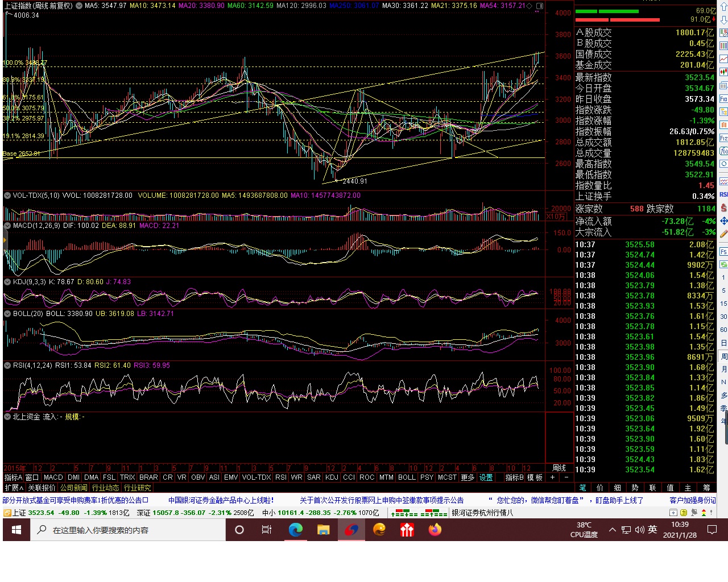
Task: Open the 更多 indicators menu
Action: (468, 477)
